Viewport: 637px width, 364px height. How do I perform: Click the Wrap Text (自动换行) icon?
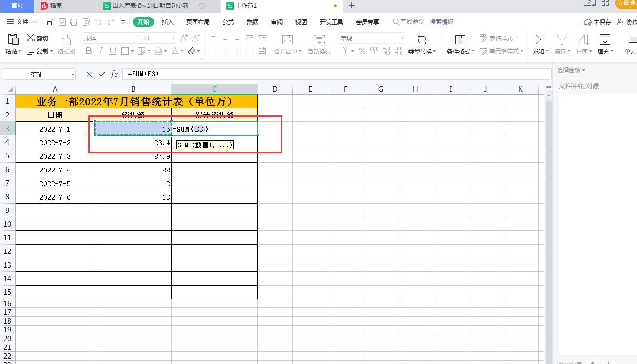pos(319,39)
